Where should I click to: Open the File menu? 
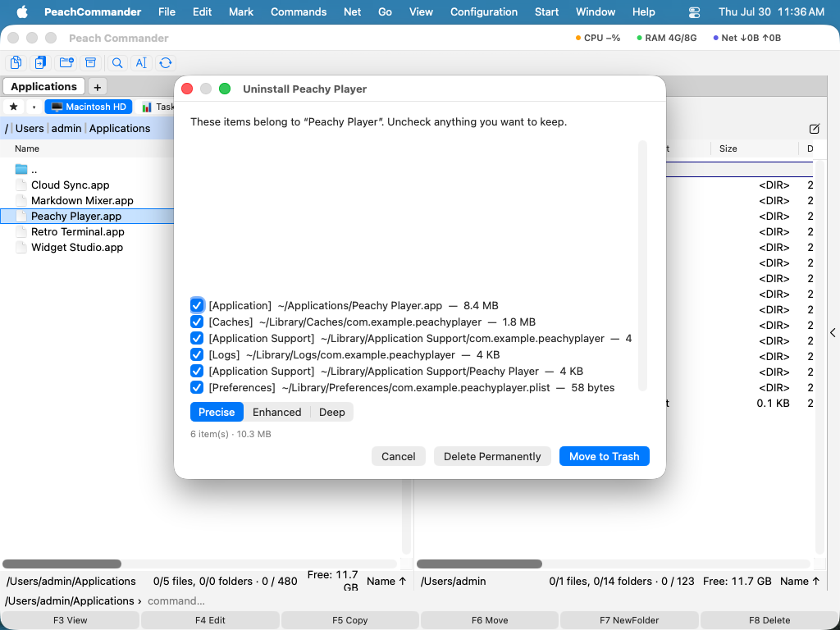[167, 11]
